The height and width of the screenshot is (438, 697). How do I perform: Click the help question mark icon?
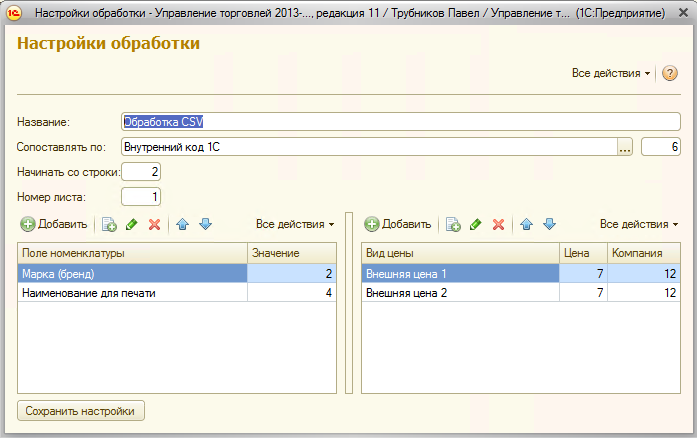click(670, 74)
